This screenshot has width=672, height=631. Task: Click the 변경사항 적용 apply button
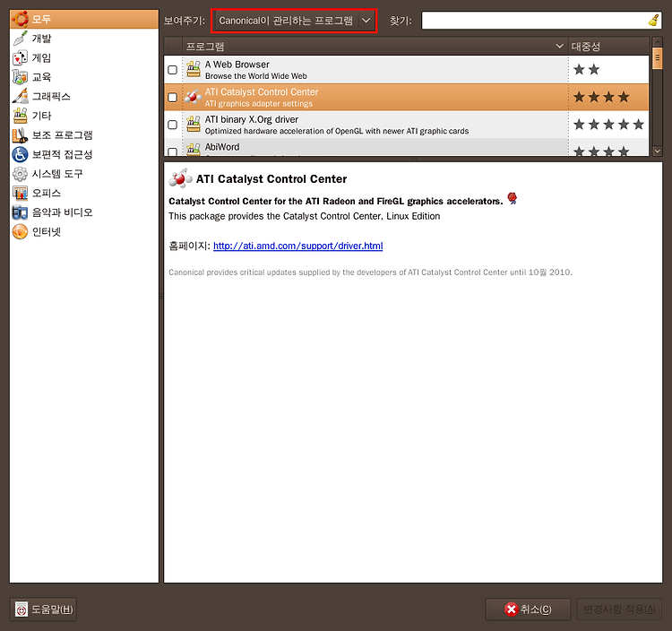(x=619, y=609)
